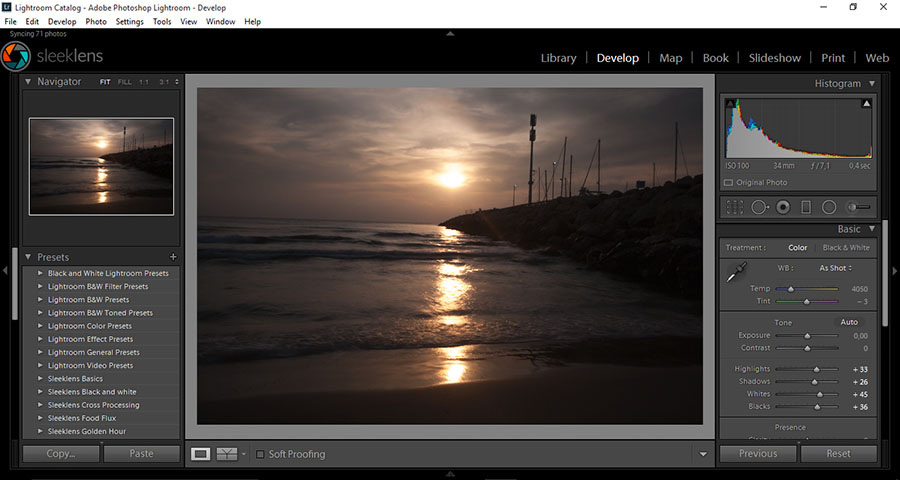Collapse the Histogram panel

871,84
